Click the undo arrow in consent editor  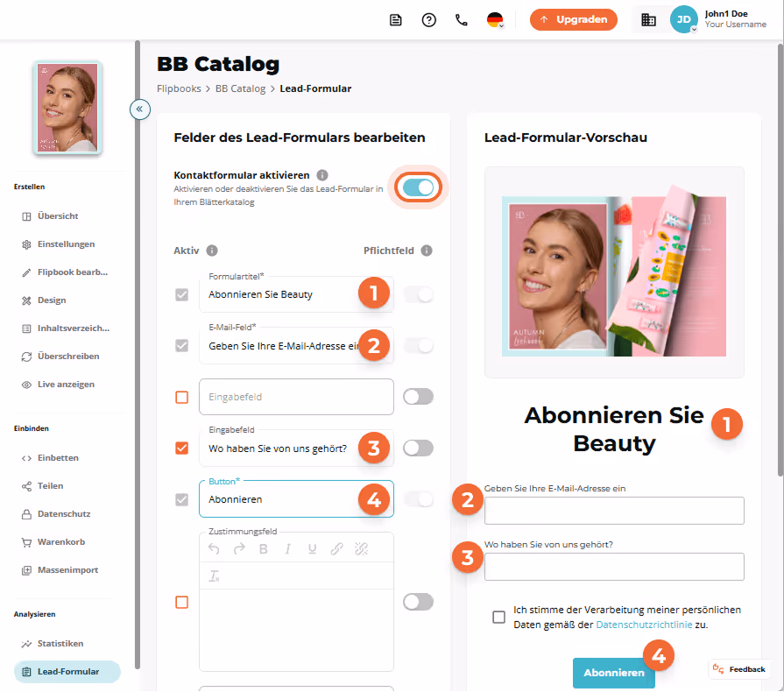click(x=214, y=549)
